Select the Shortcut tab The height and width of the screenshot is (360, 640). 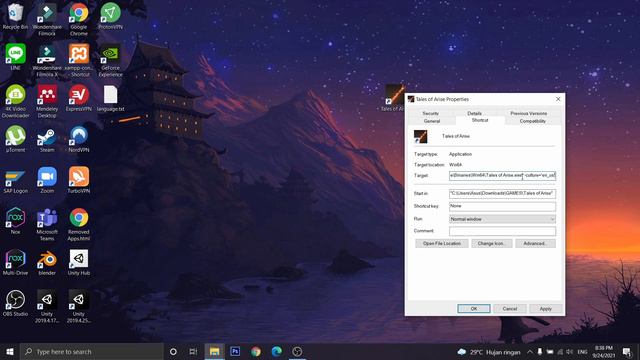point(480,120)
